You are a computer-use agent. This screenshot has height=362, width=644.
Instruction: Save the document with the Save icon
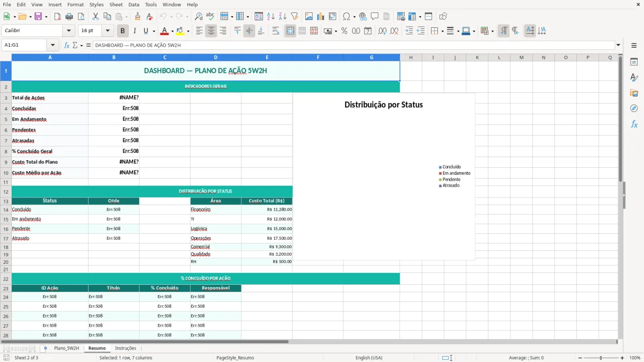coord(38,17)
